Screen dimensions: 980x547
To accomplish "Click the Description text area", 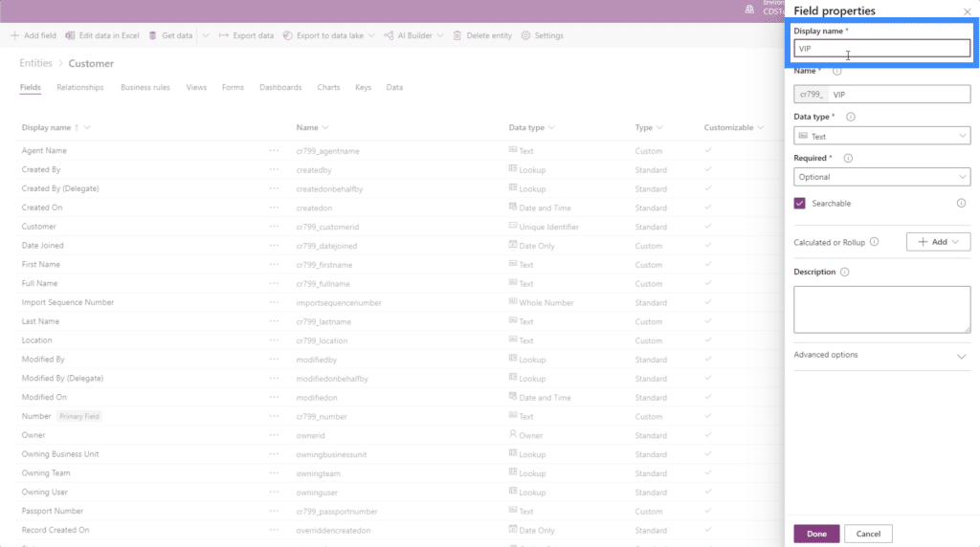I will point(881,309).
